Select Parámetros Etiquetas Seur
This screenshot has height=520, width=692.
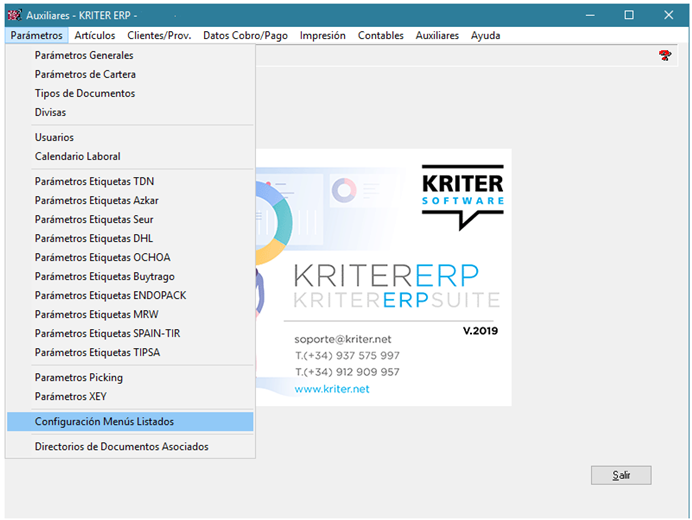pyautogui.click(x=130, y=219)
